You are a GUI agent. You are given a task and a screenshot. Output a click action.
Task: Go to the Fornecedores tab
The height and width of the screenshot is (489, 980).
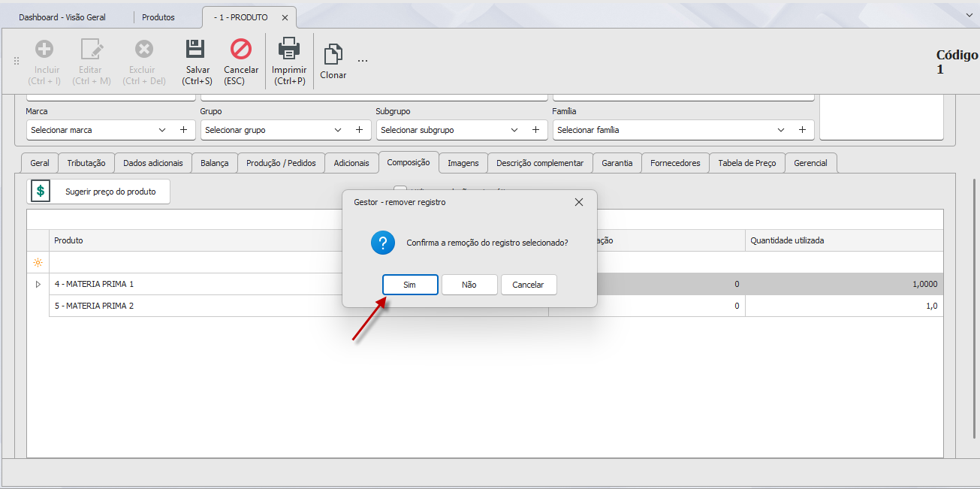675,163
